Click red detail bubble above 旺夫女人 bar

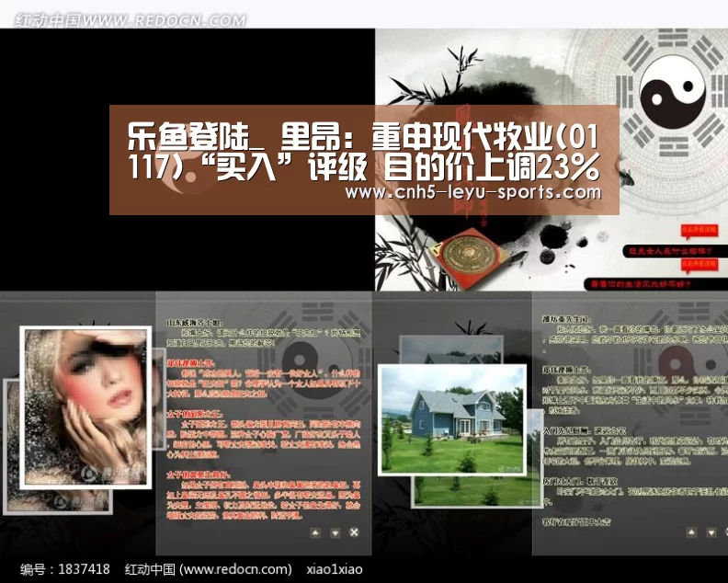pyautogui.click(x=699, y=231)
